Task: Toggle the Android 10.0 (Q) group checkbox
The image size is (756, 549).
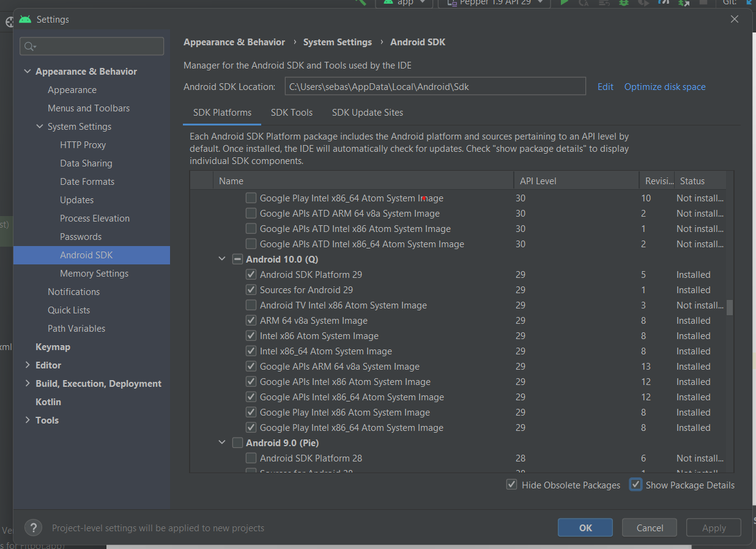Action: point(237,260)
